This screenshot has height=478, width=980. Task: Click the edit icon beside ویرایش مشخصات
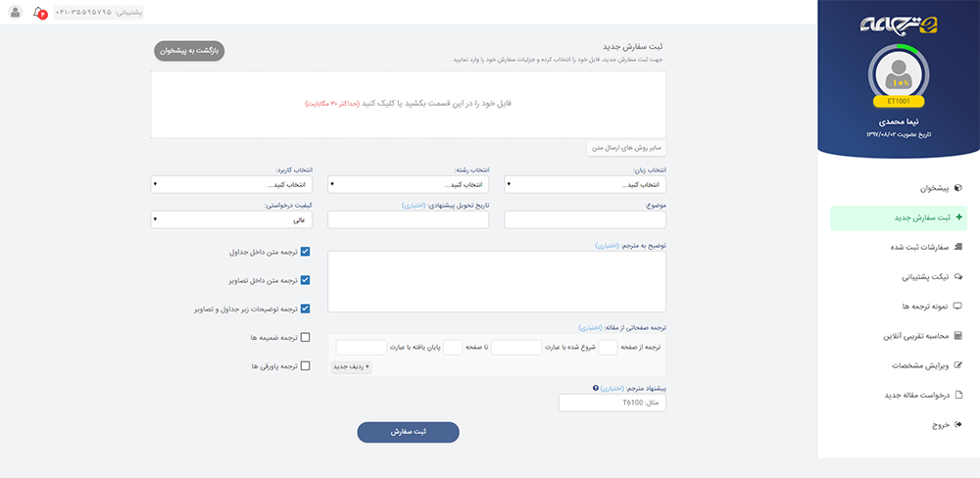[959, 365]
